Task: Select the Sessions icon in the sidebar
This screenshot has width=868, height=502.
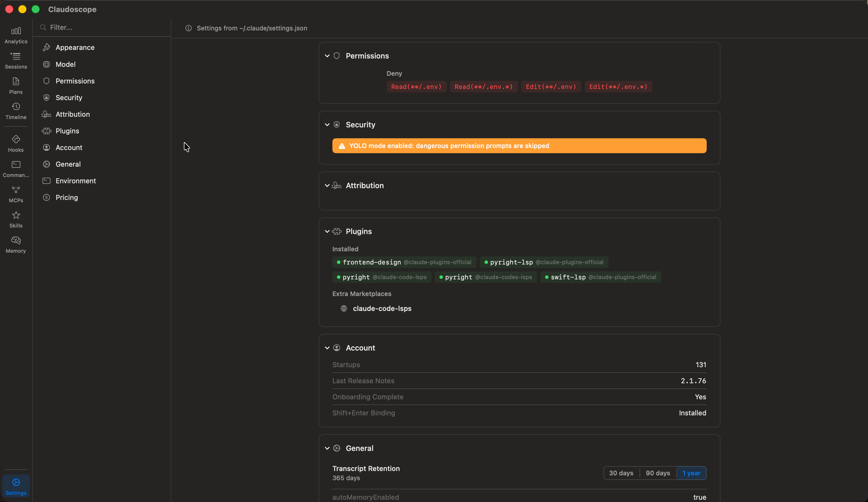Action: click(x=15, y=60)
